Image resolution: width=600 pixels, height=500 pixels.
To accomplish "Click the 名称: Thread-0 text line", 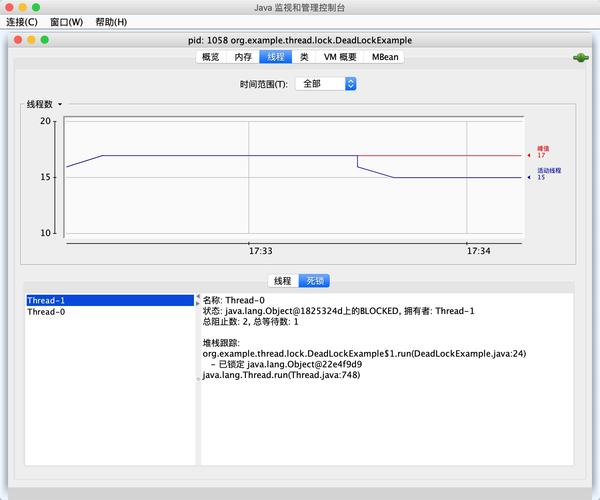I will click(233, 300).
